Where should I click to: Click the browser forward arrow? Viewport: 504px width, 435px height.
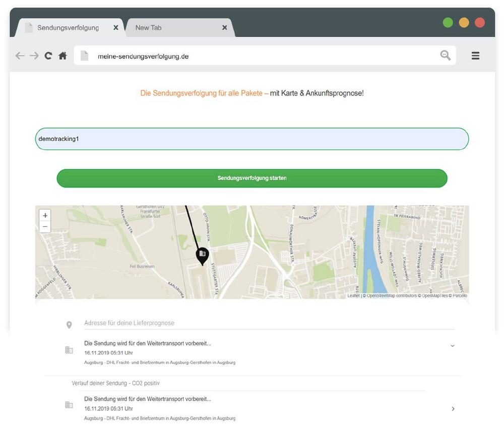click(x=34, y=56)
